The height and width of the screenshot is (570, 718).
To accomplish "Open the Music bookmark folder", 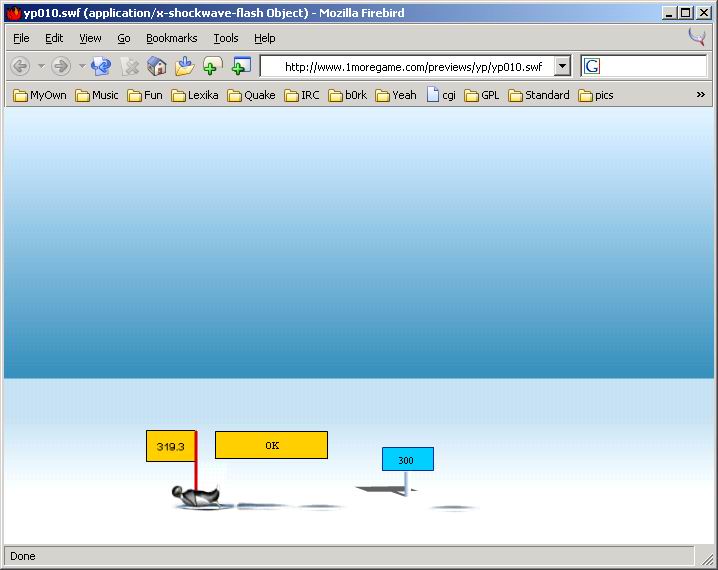I will pos(97,95).
